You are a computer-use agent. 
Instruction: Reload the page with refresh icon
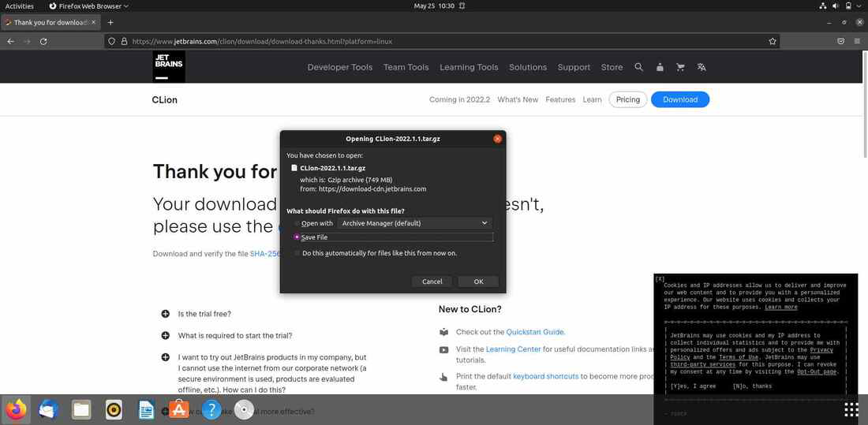pyautogui.click(x=43, y=42)
